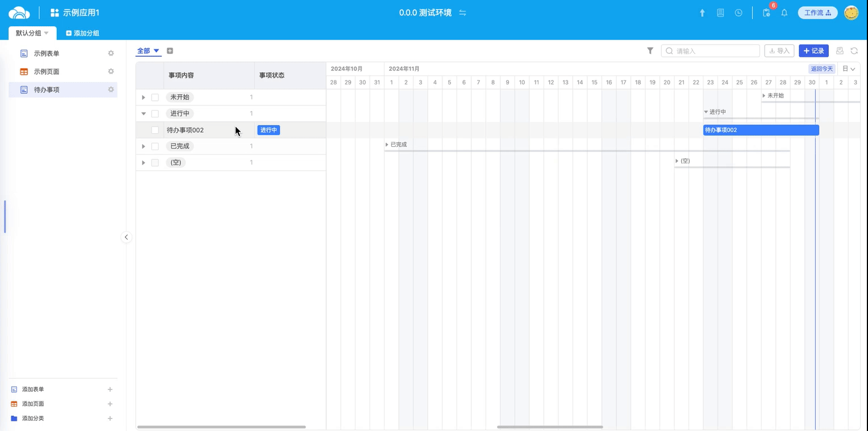Image resolution: width=868 pixels, height=431 pixels.
Task: Click the Gantt horizontal scrollbar
Action: click(x=550, y=427)
